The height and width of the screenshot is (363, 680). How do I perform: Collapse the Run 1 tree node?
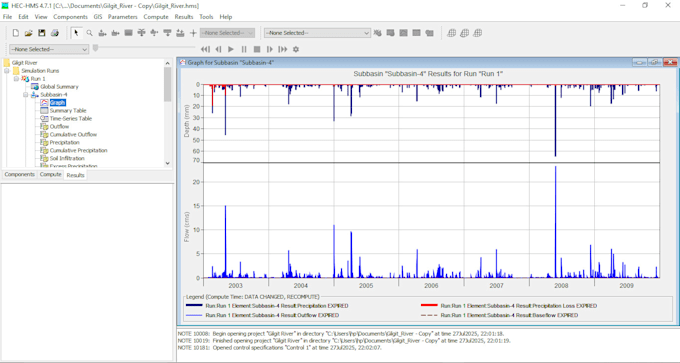pos(16,79)
